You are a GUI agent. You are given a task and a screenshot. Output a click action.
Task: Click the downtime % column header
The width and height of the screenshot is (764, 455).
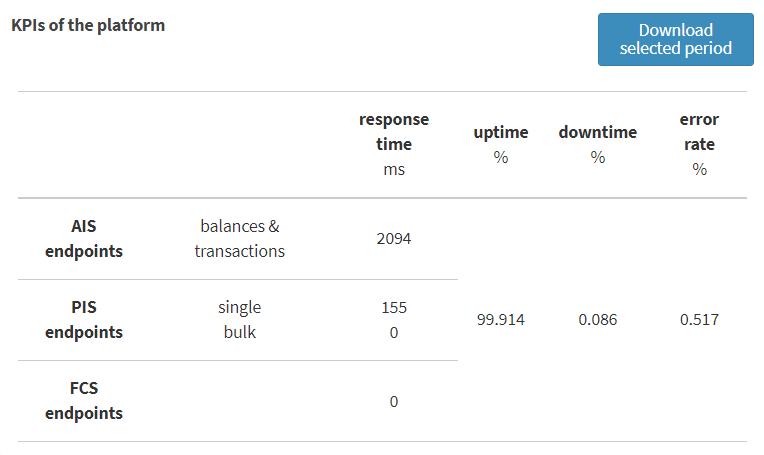point(597,145)
